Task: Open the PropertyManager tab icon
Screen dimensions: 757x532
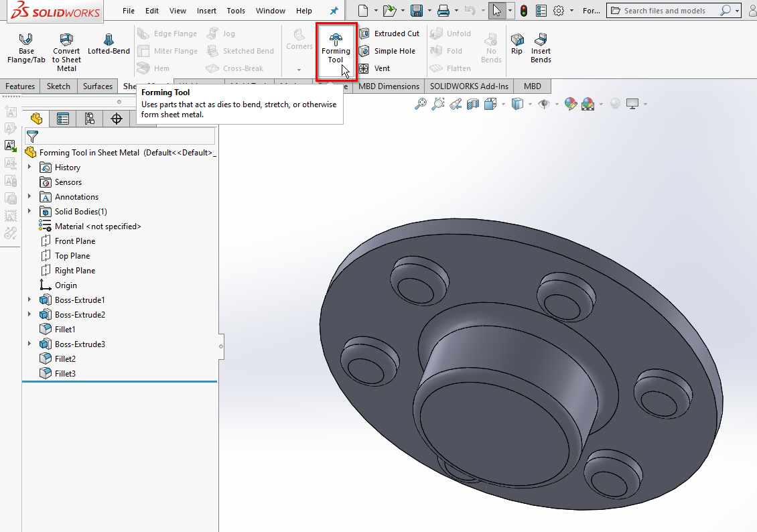Action: coord(63,119)
